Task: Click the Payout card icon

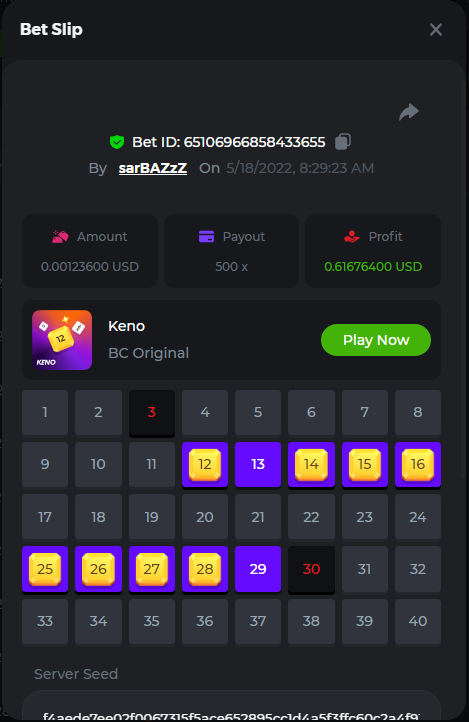Action: pos(206,237)
